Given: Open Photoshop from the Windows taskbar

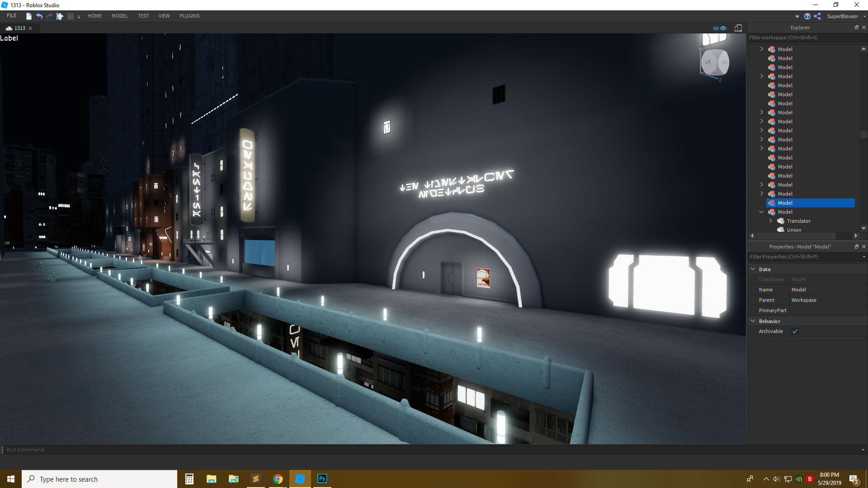Looking at the screenshot, I should [x=322, y=479].
